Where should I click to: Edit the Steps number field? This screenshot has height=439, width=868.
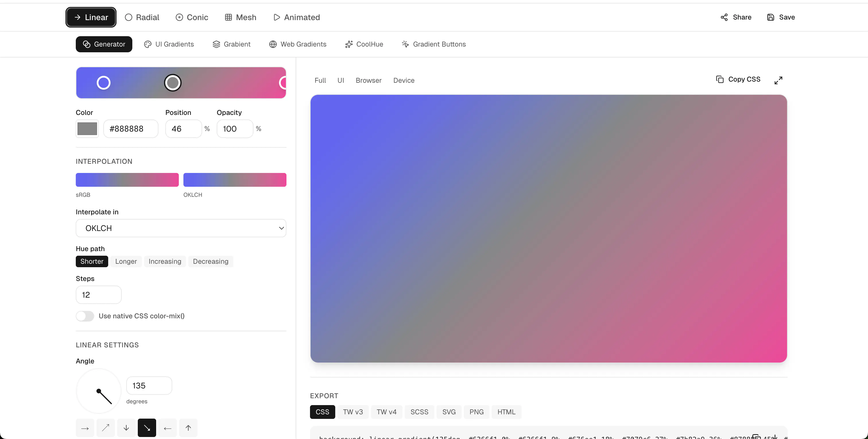(98, 295)
